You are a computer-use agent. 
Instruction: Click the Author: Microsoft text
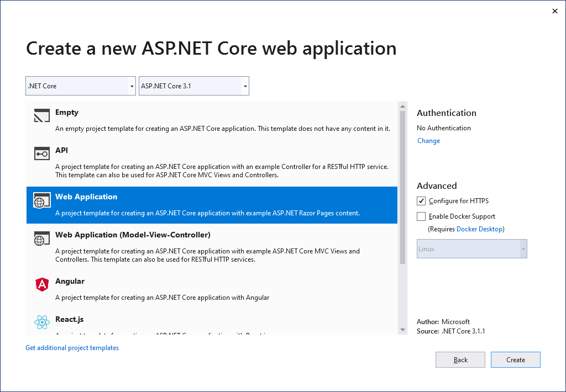(x=443, y=322)
